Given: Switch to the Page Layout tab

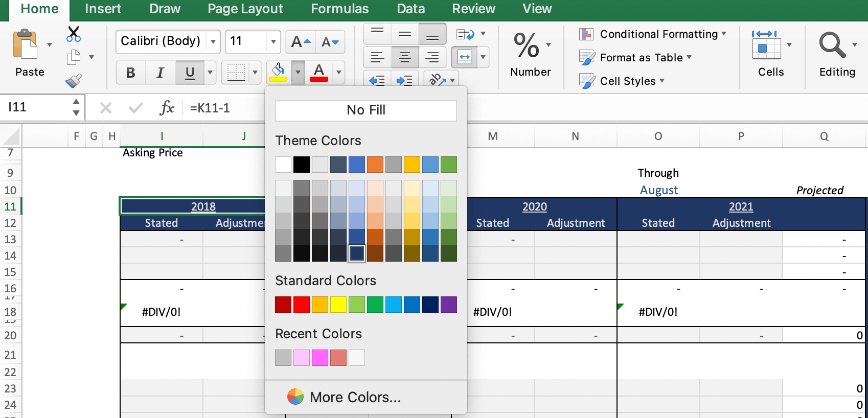Looking at the screenshot, I should [245, 9].
